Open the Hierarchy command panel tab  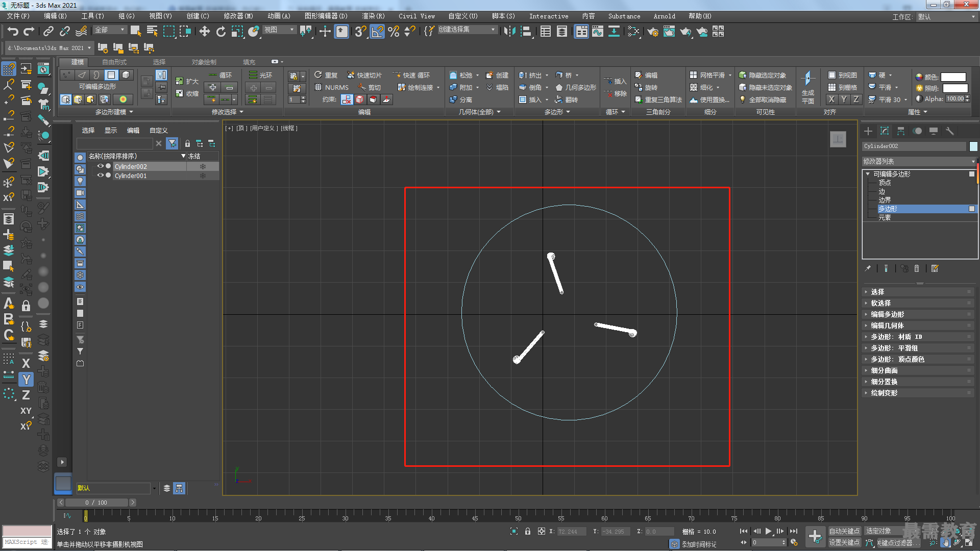(x=901, y=131)
